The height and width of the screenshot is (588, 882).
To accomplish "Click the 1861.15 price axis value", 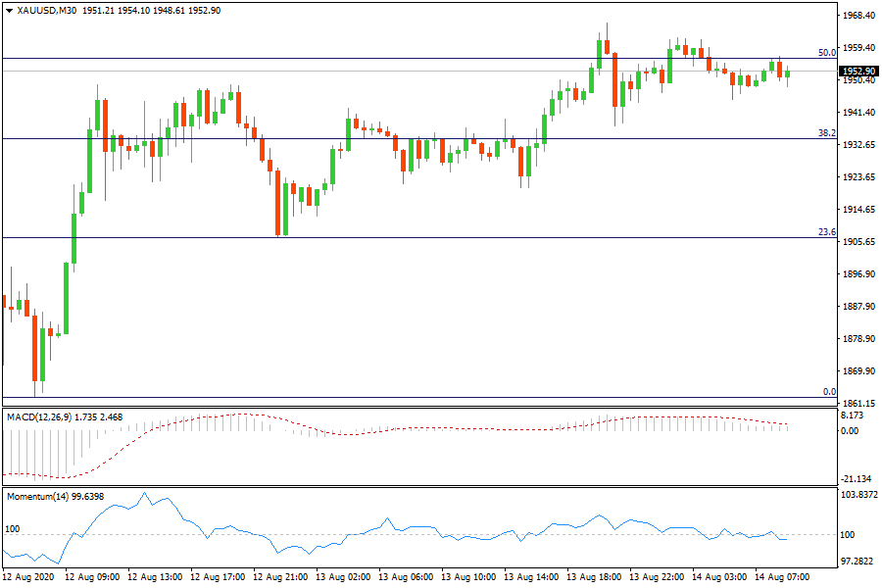I will (858, 404).
